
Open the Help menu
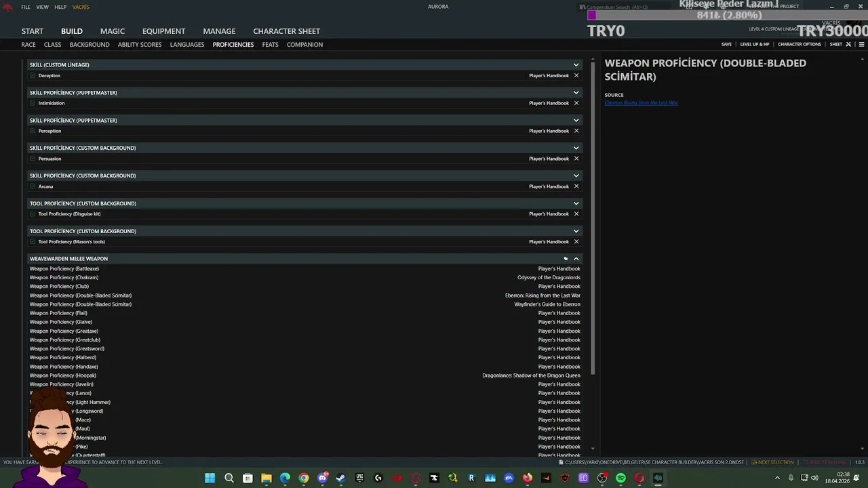[60, 7]
